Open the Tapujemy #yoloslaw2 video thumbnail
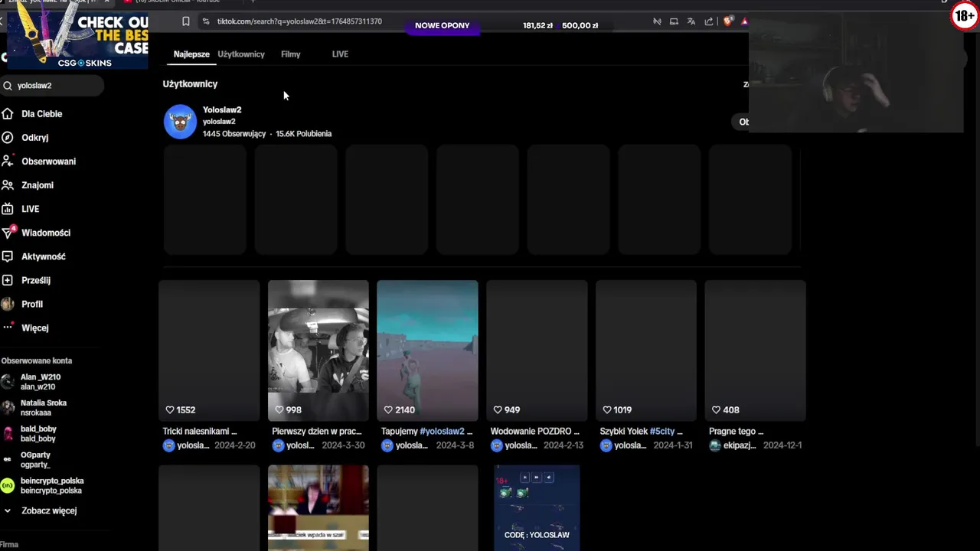 click(x=427, y=351)
